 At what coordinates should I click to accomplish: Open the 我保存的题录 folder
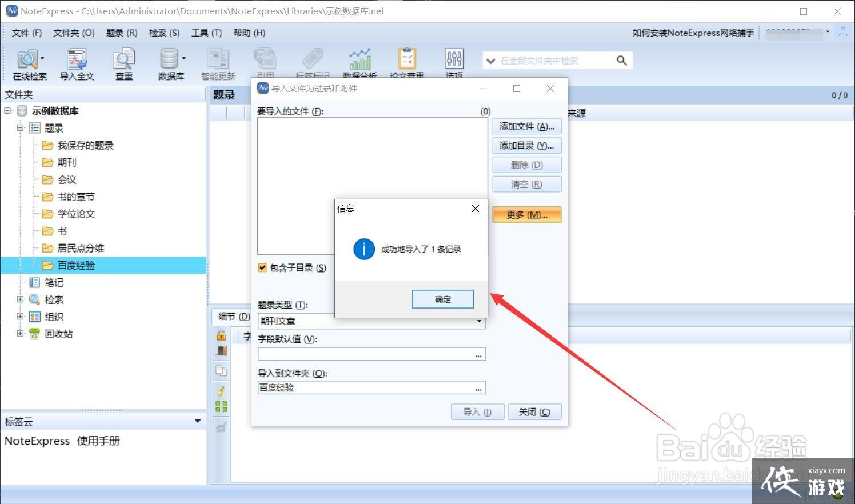tap(86, 145)
